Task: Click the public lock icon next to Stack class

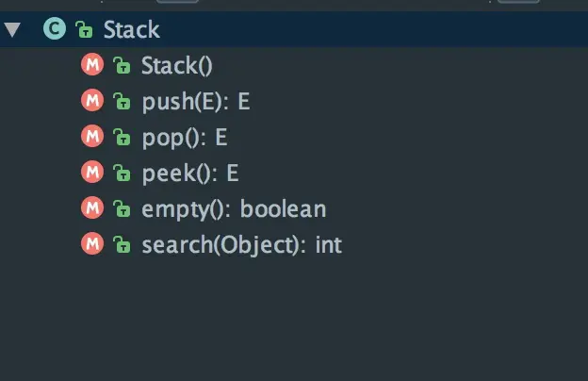Action: pos(83,30)
